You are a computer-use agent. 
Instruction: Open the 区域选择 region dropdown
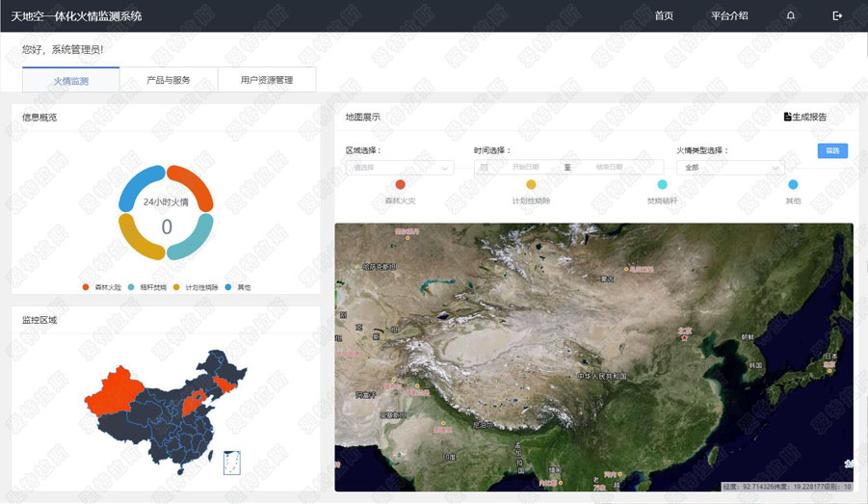click(400, 168)
